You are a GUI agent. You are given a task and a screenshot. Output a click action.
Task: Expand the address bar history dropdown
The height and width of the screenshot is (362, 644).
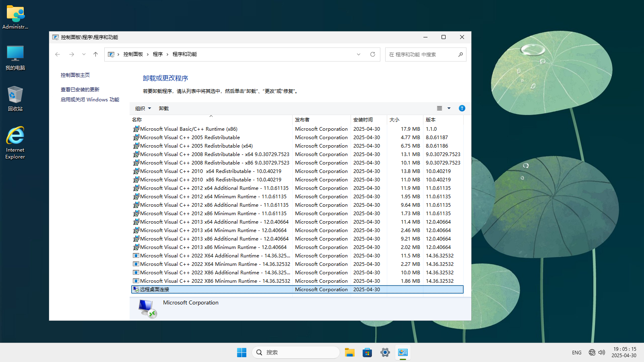[x=359, y=54]
